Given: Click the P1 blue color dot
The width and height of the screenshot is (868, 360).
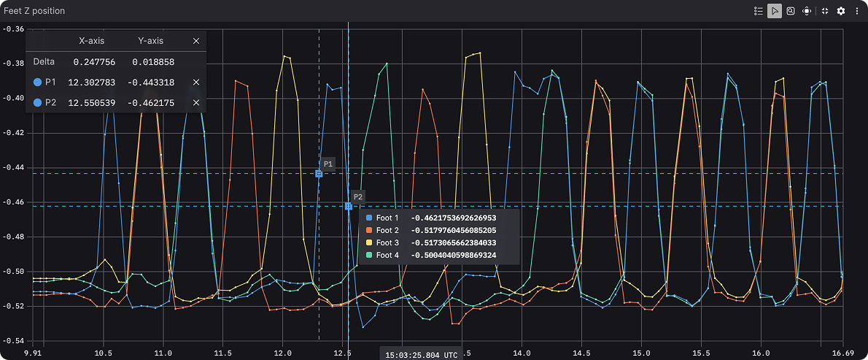Looking at the screenshot, I should 38,83.
